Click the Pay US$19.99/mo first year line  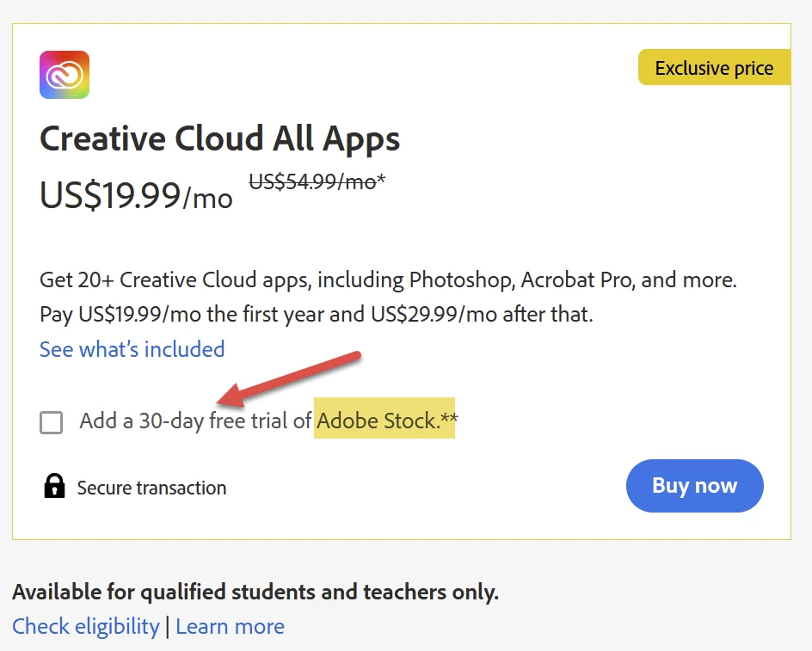(316, 314)
